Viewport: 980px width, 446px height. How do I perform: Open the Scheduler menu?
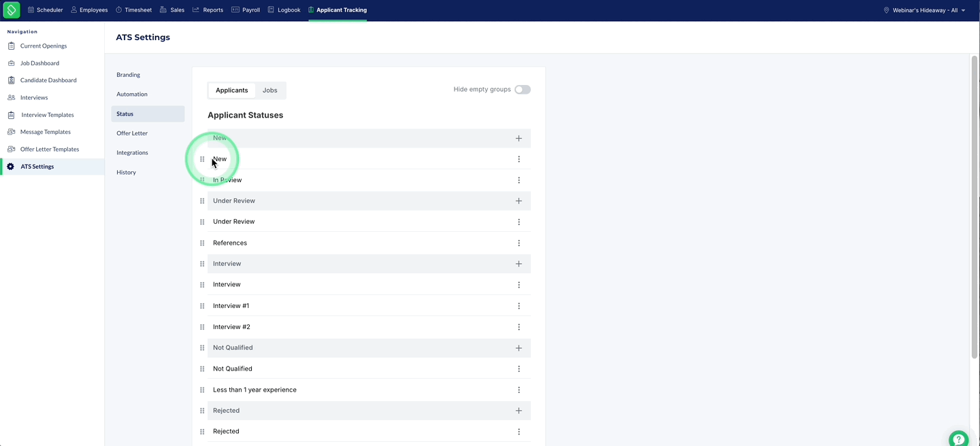coord(46,10)
